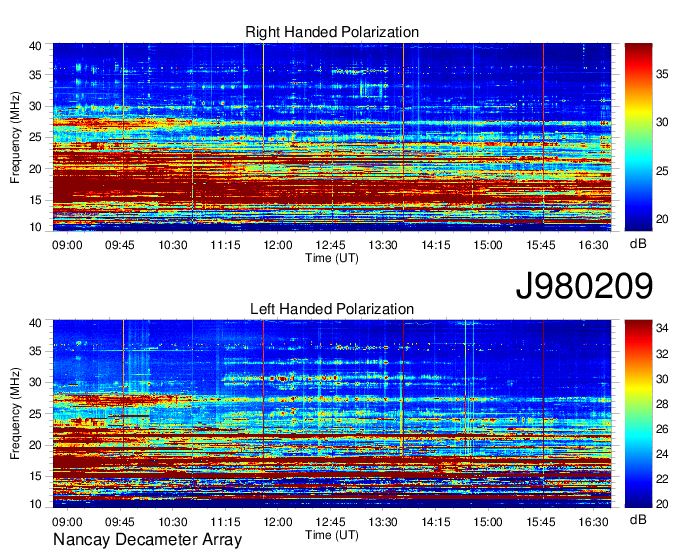Click the 09:45 time tick of Right Handed plot
This screenshot has height=552, width=680.
pyautogui.click(x=120, y=245)
